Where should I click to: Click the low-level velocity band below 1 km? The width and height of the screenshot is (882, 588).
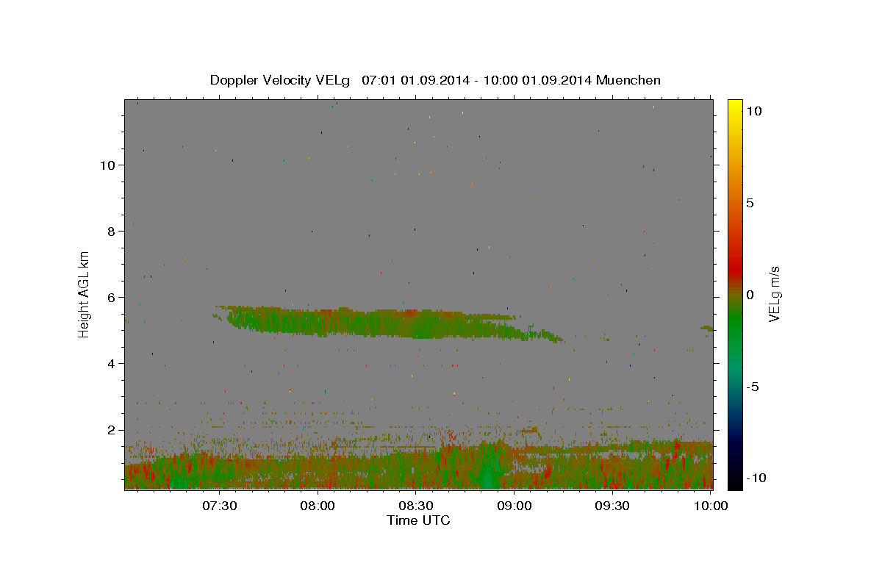tap(418, 472)
